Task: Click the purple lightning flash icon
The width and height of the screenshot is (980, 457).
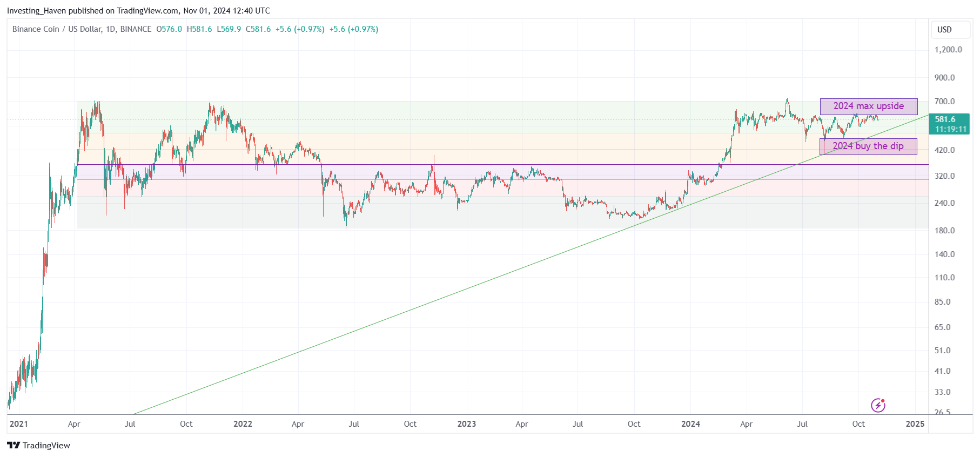Action: coord(878,405)
